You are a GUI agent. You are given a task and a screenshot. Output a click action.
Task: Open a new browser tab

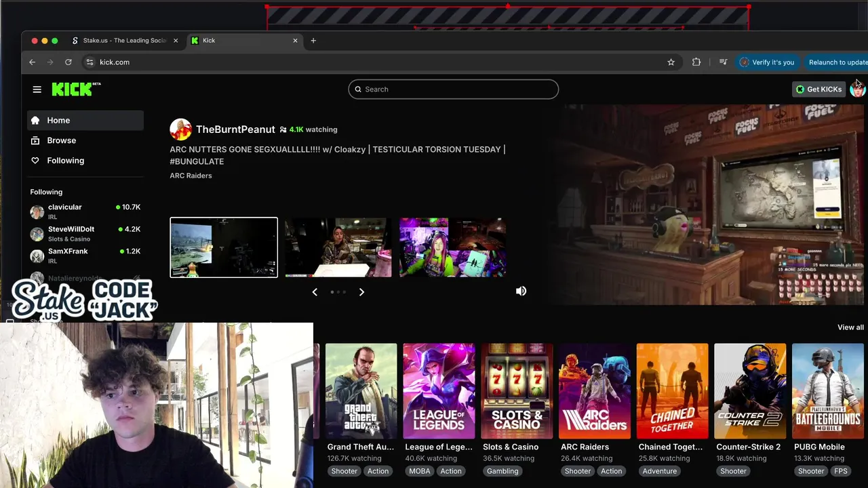(313, 41)
